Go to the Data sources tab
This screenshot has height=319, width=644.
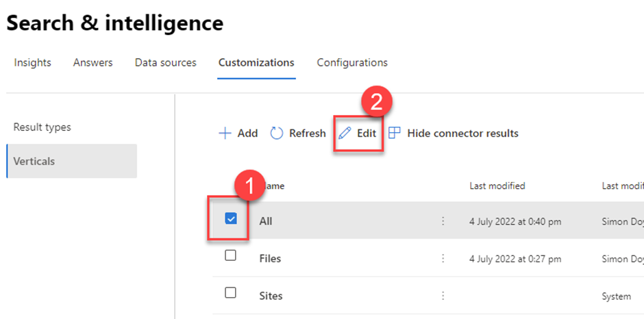click(165, 63)
